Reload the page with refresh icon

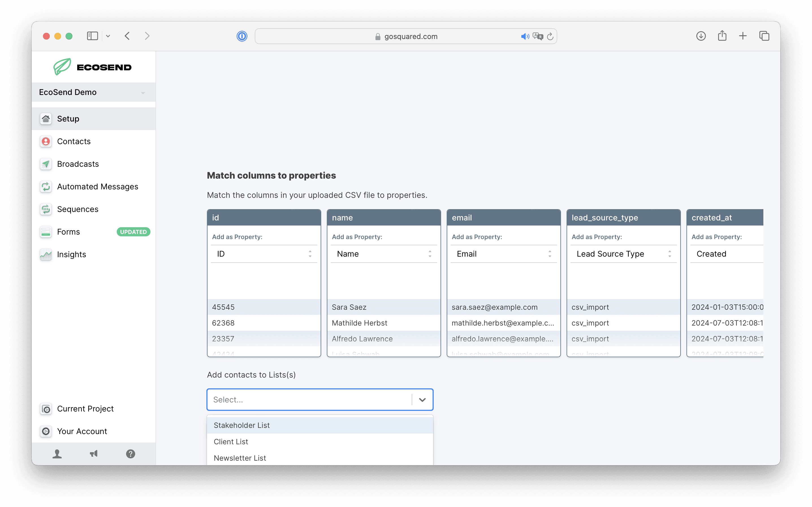tap(550, 36)
